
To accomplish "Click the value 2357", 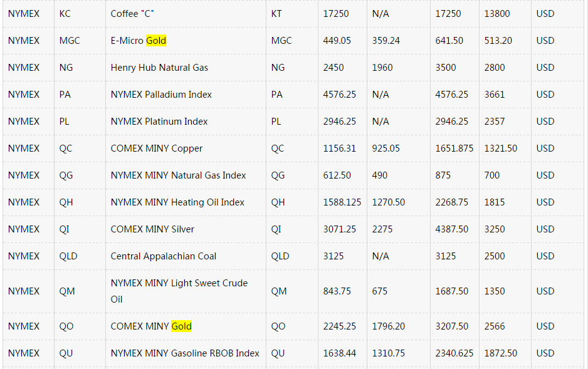I will pyautogui.click(x=494, y=122).
